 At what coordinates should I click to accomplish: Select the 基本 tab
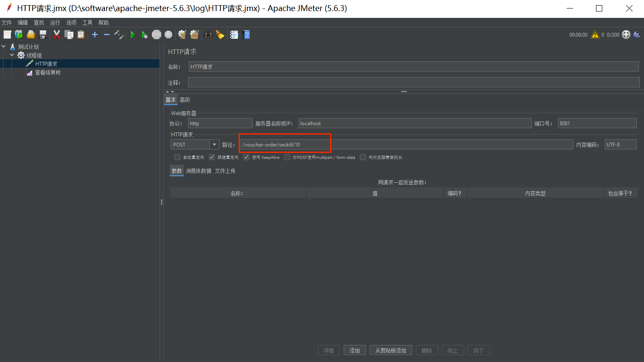point(171,100)
